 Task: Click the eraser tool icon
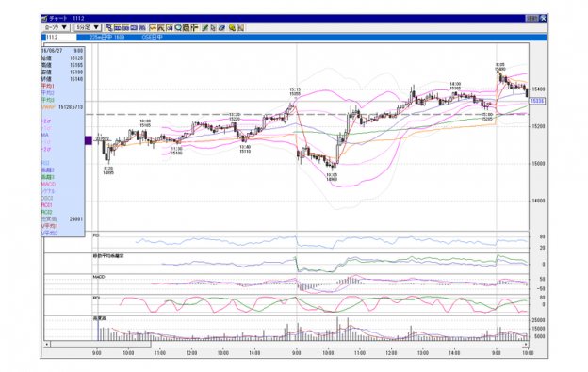pos(221,27)
